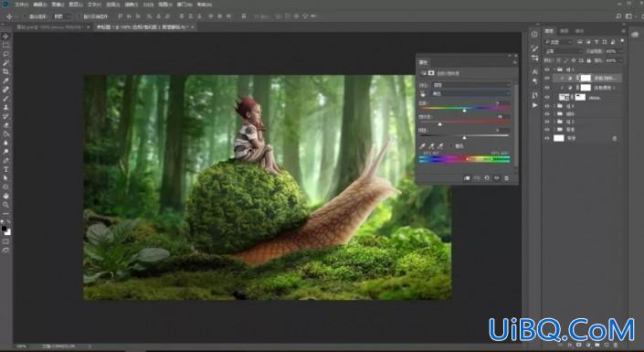The image size is (644, 352).
Task: Click the Saturation slider handle
Action: pos(440,123)
